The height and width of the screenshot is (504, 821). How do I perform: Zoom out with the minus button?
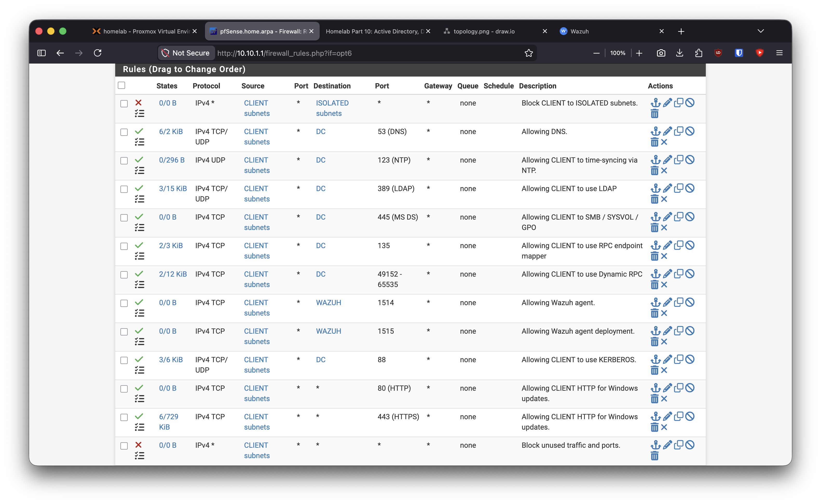tap(596, 53)
